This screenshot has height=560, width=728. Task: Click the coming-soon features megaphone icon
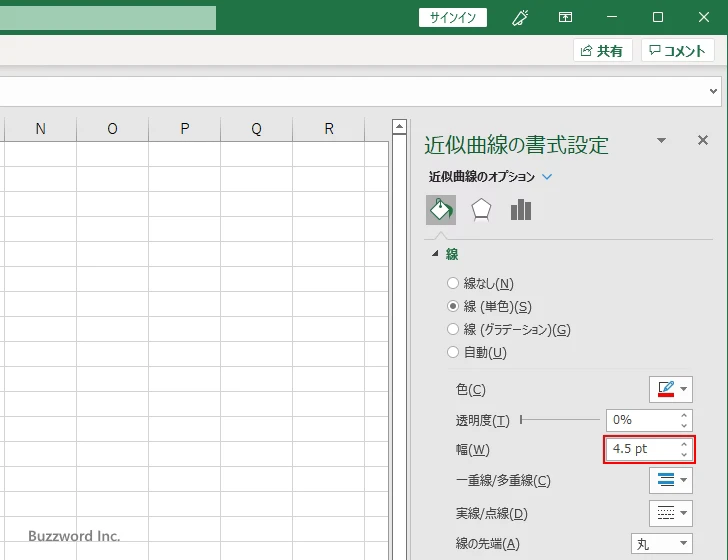(x=520, y=18)
